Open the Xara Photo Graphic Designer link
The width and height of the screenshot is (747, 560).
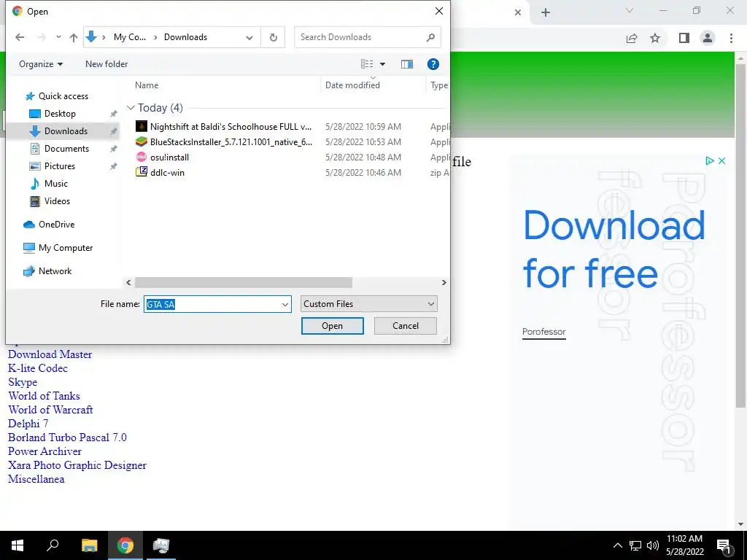[x=77, y=465]
